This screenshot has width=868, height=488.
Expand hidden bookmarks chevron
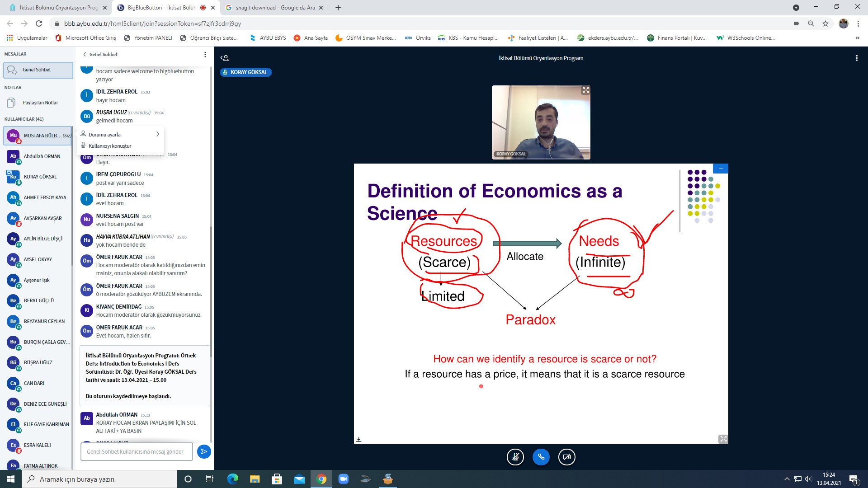click(857, 38)
